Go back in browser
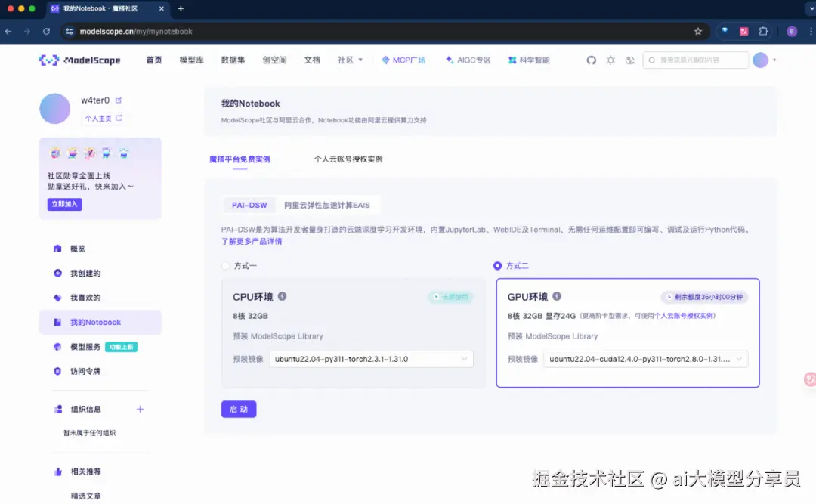 pyautogui.click(x=8, y=31)
